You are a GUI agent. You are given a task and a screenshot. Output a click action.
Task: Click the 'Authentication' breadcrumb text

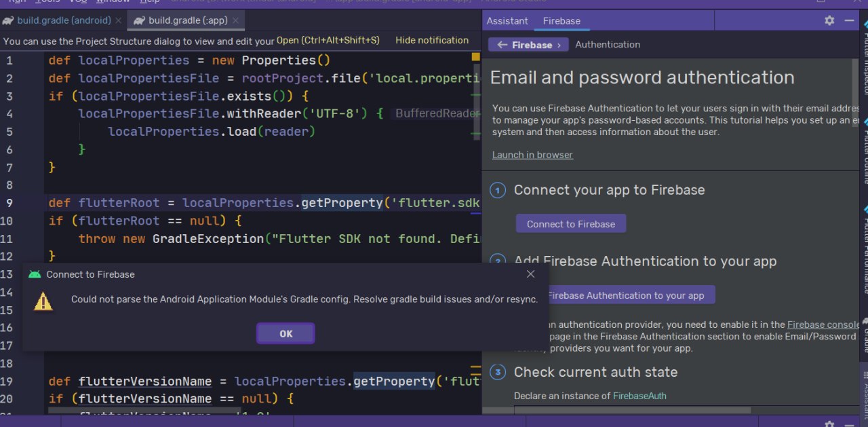point(608,45)
